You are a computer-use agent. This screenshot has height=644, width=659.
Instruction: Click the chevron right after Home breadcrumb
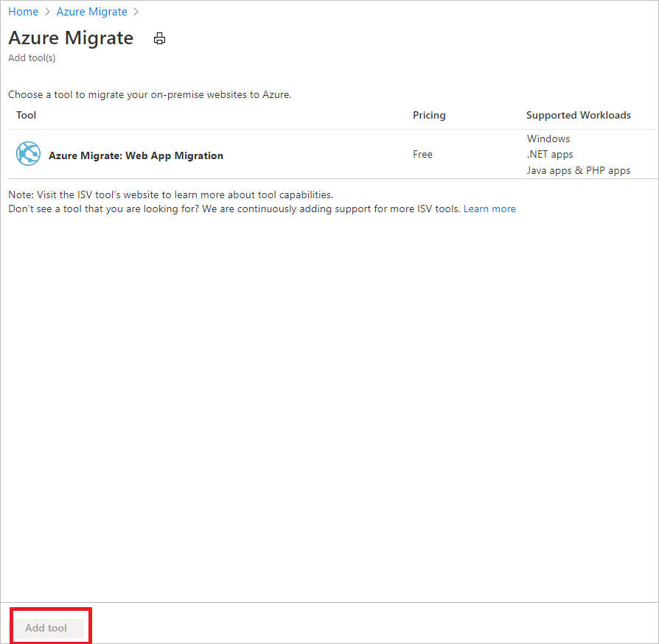coord(47,12)
